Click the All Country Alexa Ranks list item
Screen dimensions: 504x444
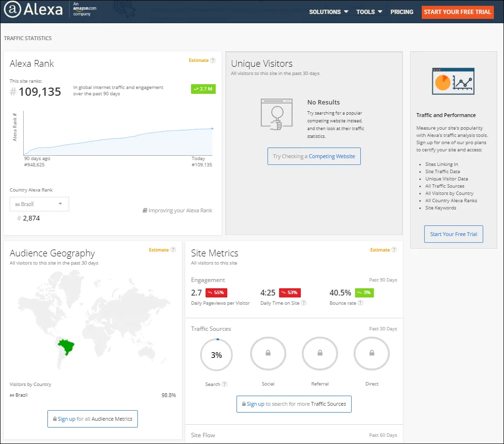point(451,201)
